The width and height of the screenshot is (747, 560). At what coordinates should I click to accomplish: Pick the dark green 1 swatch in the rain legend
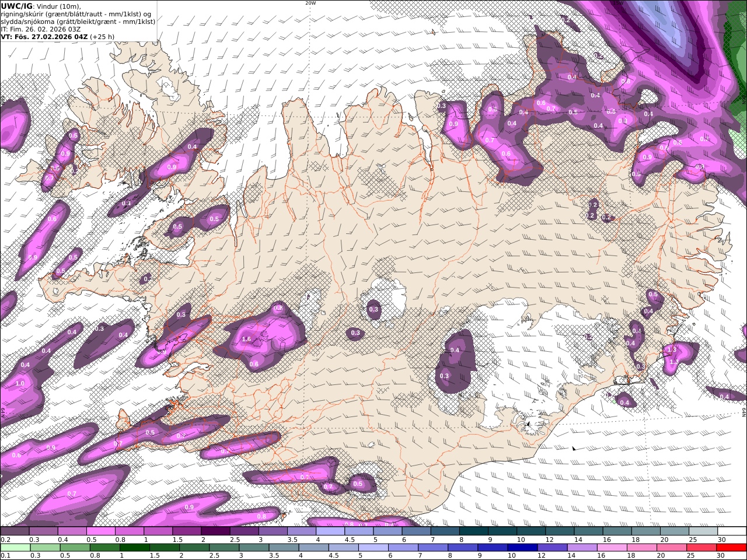[x=135, y=548]
